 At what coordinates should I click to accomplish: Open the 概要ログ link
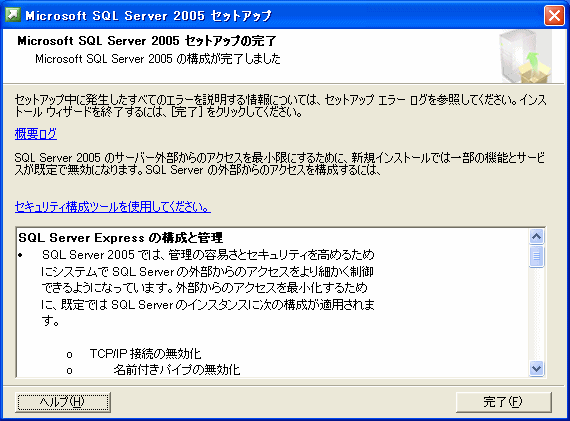(36, 134)
